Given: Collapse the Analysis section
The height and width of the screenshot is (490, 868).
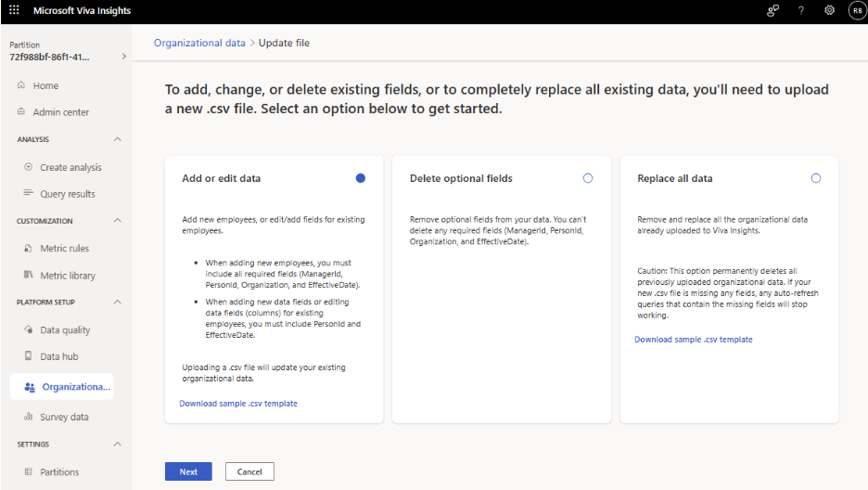Looking at the screenshot, I should click(118, 139).
